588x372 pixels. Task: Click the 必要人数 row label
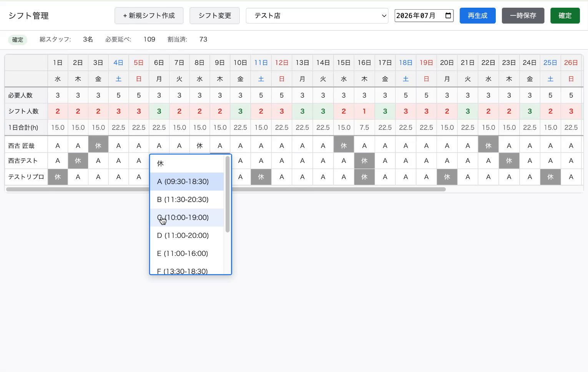[21, 95]
